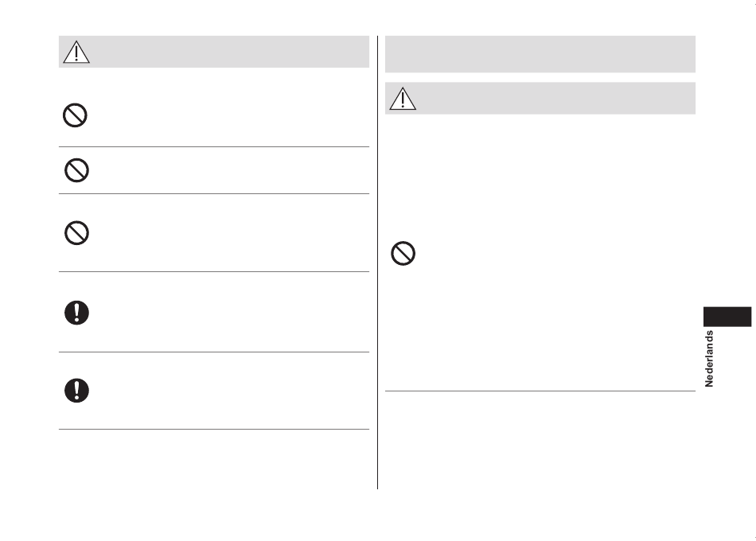This screenshot has width=756, height=541.
Task: Click the gray header bar in the left column
Action: click(214, 52)
